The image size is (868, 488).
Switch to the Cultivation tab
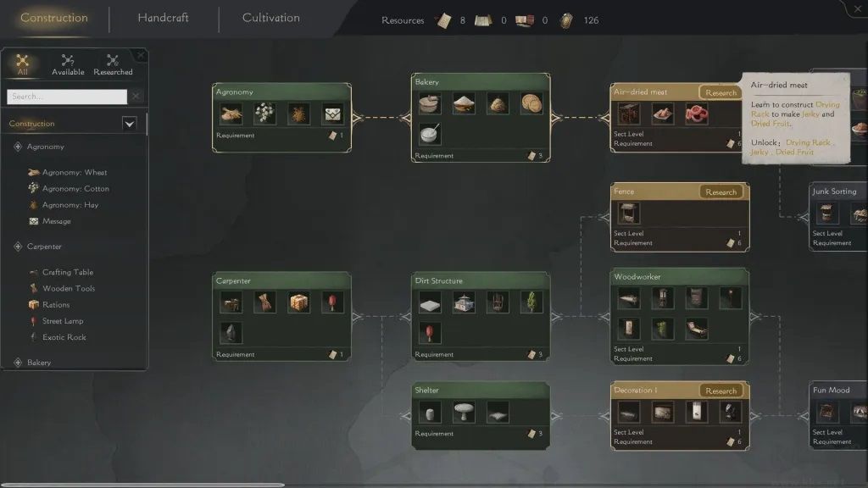tap(271, 18)
